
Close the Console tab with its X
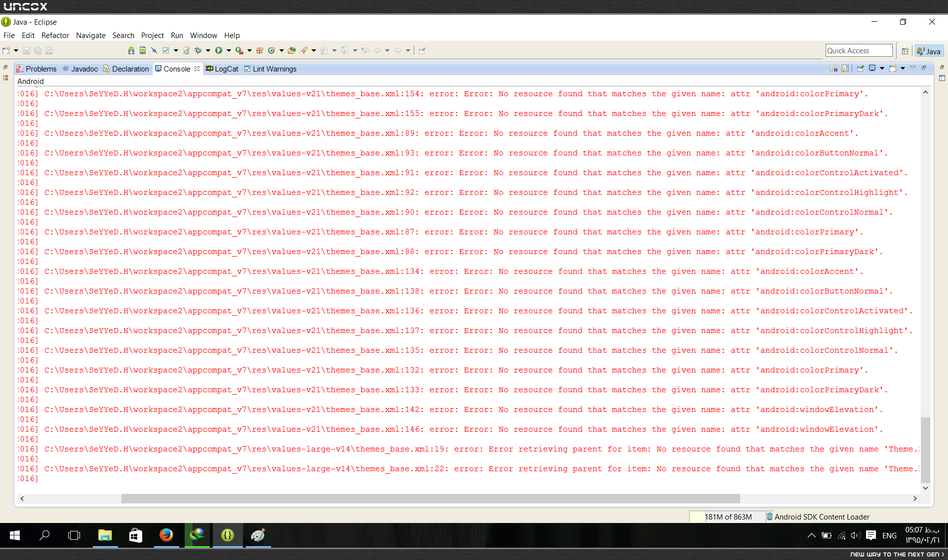(x=197, y=69)
